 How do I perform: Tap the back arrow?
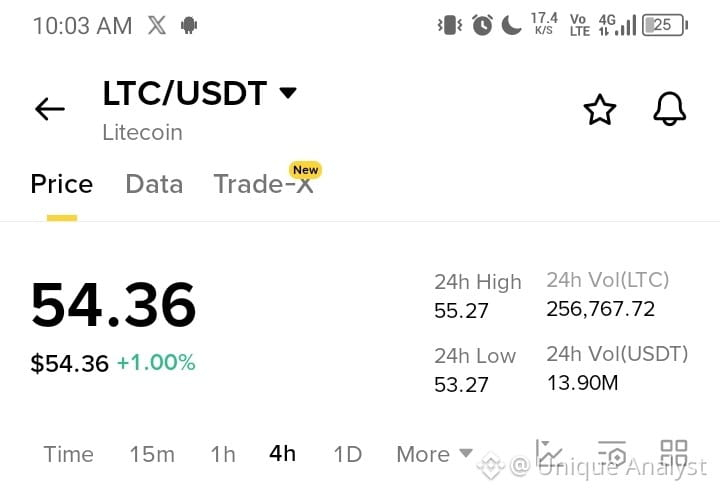[x=50, y=109]
